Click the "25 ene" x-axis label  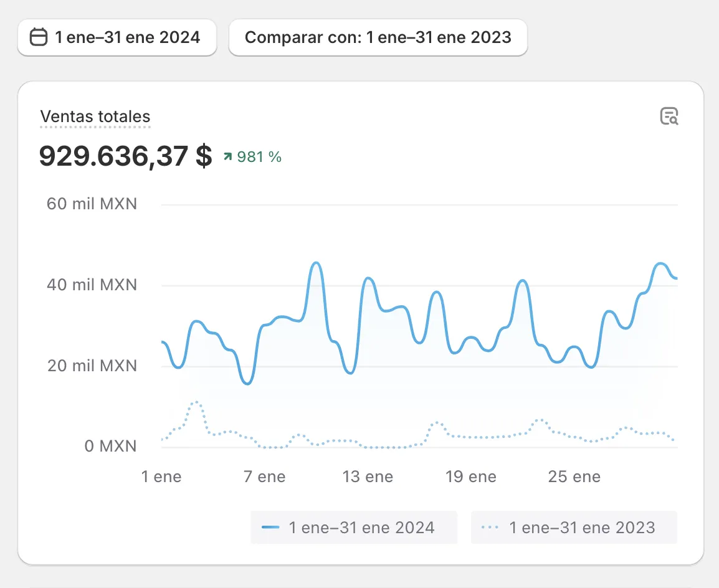pos(574,477)
